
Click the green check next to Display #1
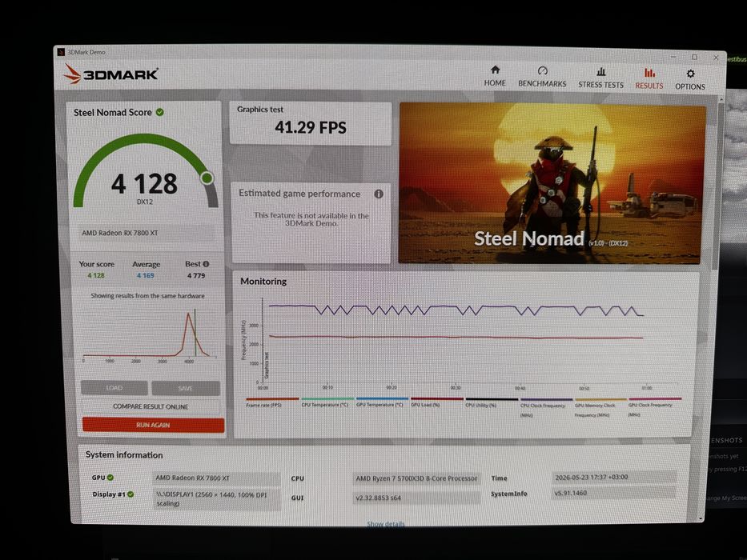click(131, 494)
